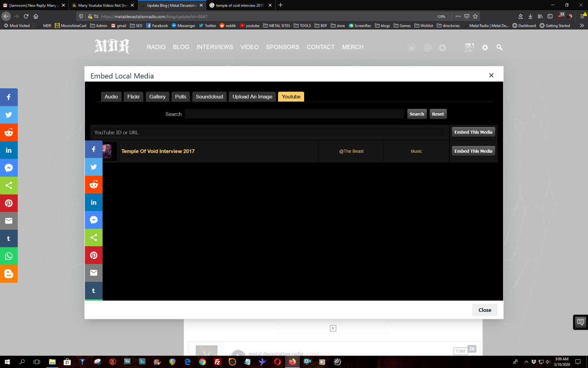Share to WhatsApp from the page-edge share bar
The width and height of the screenshot is (588, 368).
pyautogui.click(x=9, y=256)
